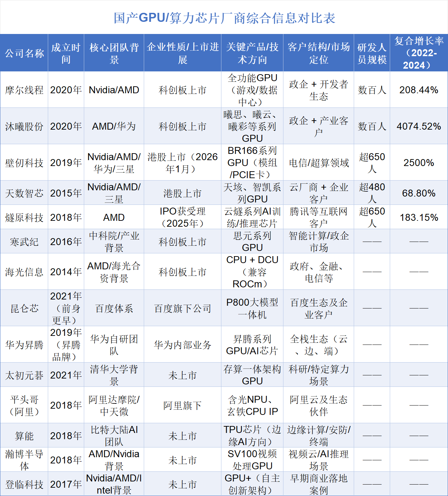Viewport: 448px width, 496px height.
Task: Click 政企 + 开发者生态 cell
Action: point(318,90)
